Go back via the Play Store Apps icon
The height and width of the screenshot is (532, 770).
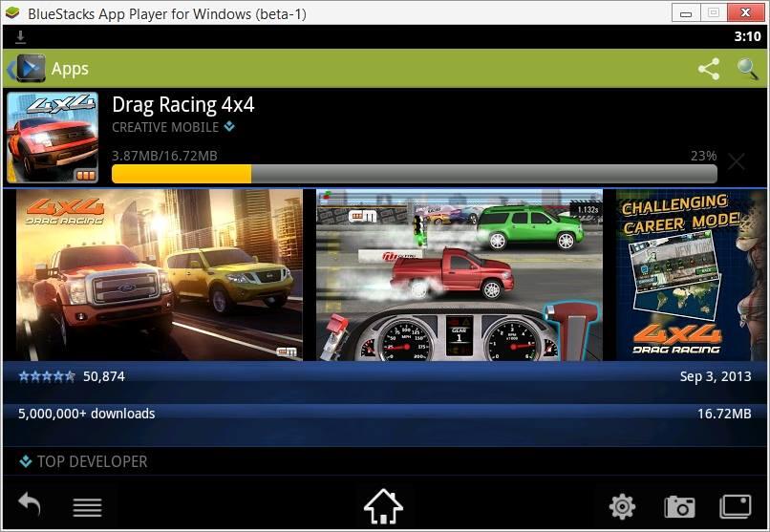[27, 69]
